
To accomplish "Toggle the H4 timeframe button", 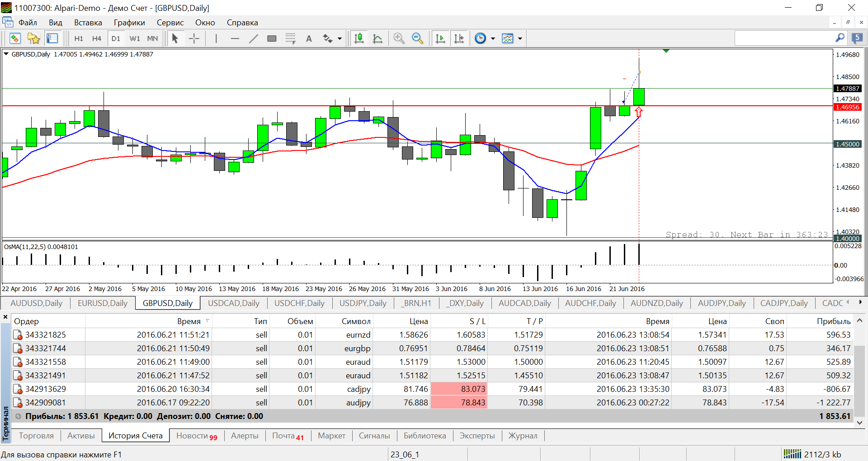I will click(97, 38).
